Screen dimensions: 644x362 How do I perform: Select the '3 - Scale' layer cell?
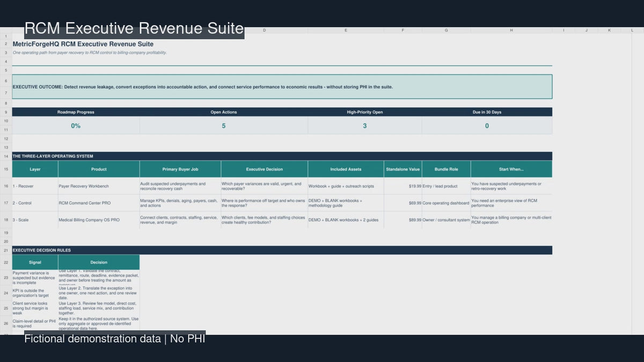[35, 220]
